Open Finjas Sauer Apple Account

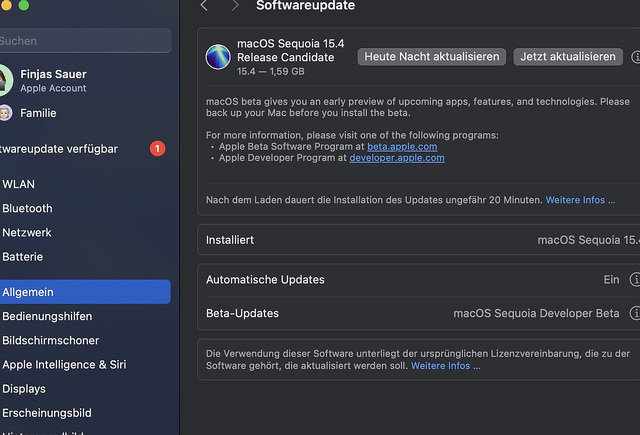click(x=53, y=80)
